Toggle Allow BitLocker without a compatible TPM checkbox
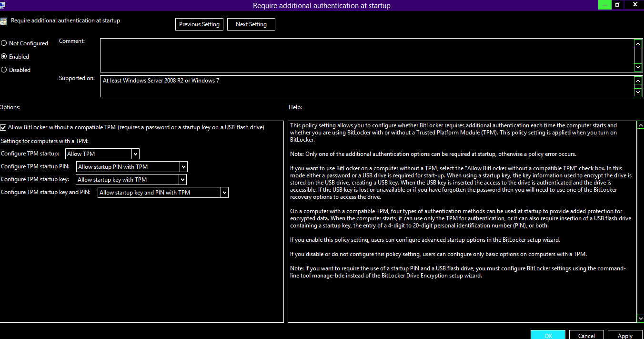Image resolution: width=644 pixels, height=339 pixels. (x=4, y=127)
